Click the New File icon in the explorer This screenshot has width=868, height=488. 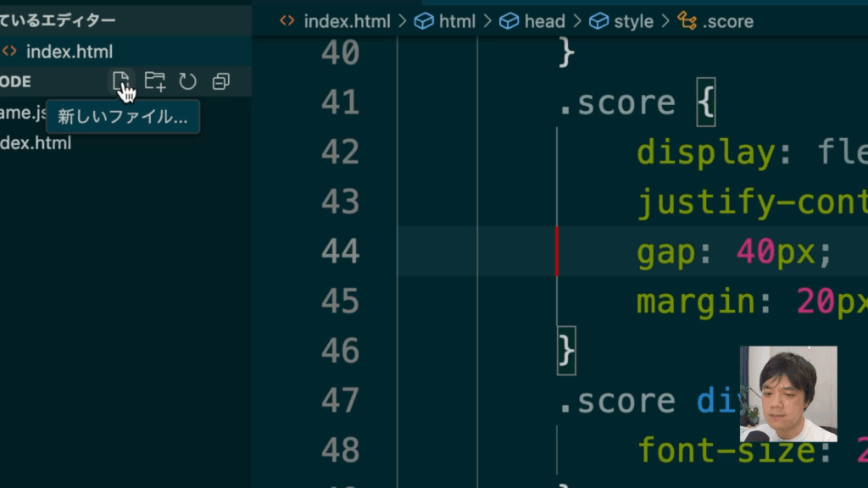click(121, 81)
